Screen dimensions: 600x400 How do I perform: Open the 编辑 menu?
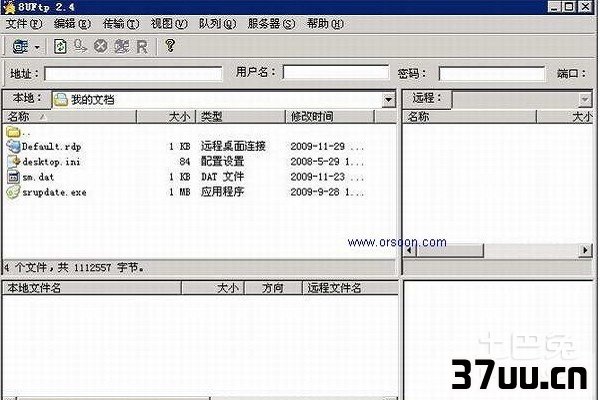coord(72,24)
